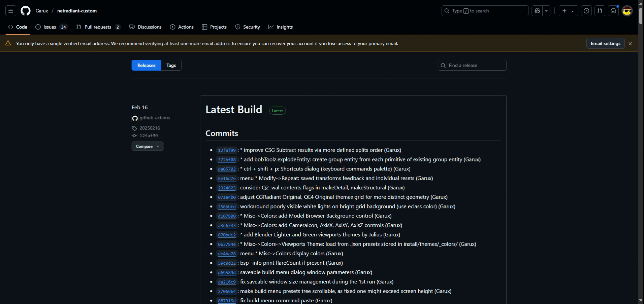Screen dimensions: 644x304
Task: Open commit 12faf99 link in commits list
Action: coord(227,150)
